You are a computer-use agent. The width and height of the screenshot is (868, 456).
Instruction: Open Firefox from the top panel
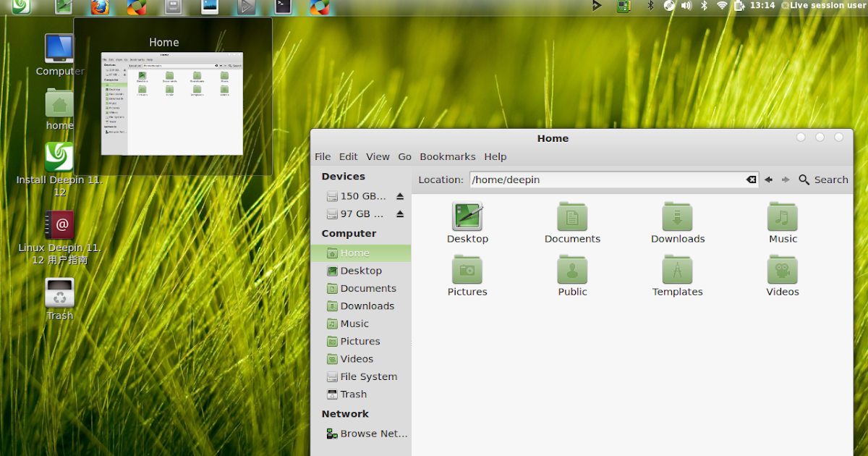tap(99, 7)
